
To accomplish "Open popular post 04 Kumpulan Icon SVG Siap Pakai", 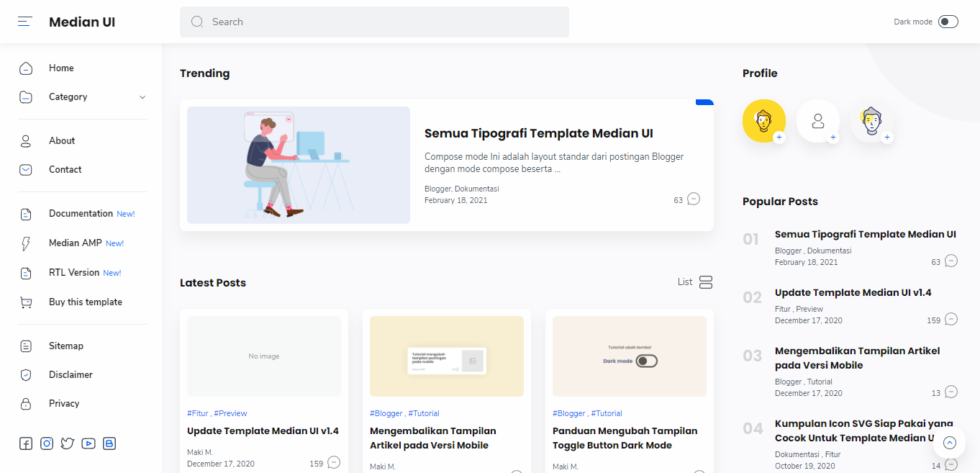I will click(864, 431).
